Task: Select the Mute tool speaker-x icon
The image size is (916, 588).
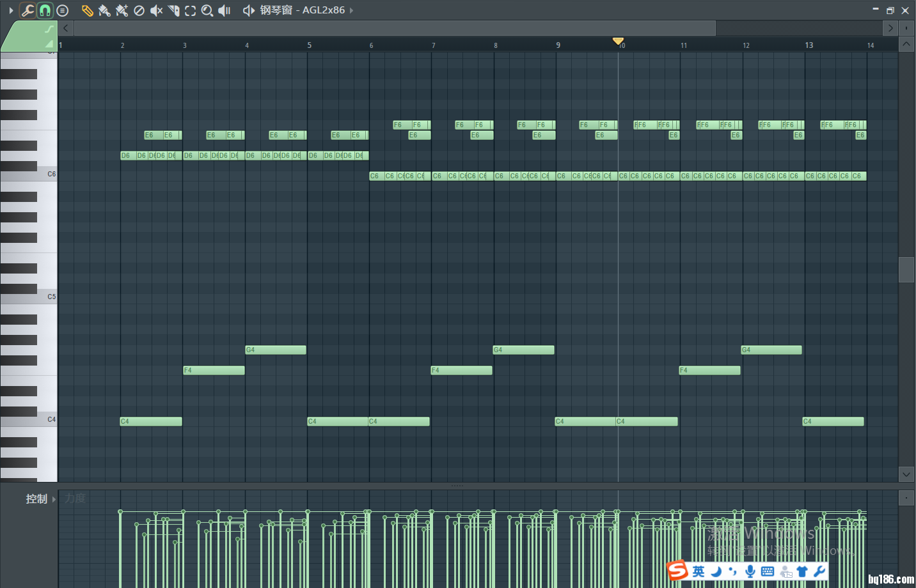Action: click(156, 10)
